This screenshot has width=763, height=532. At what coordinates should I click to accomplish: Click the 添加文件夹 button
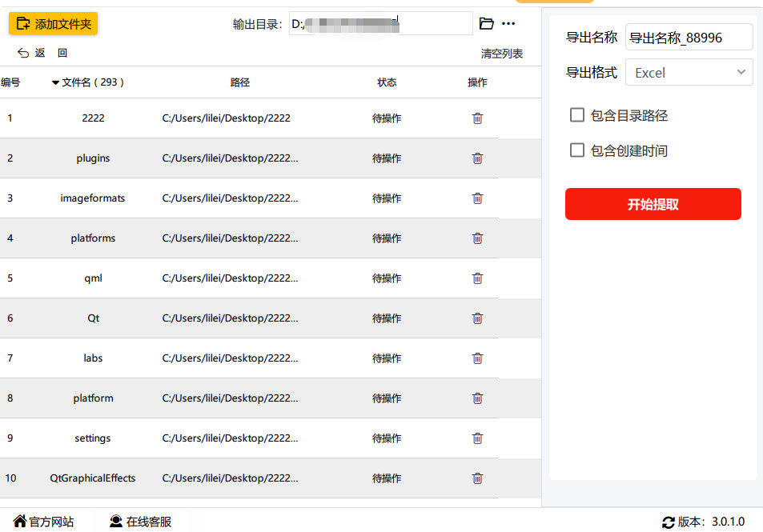coord(53,23)
